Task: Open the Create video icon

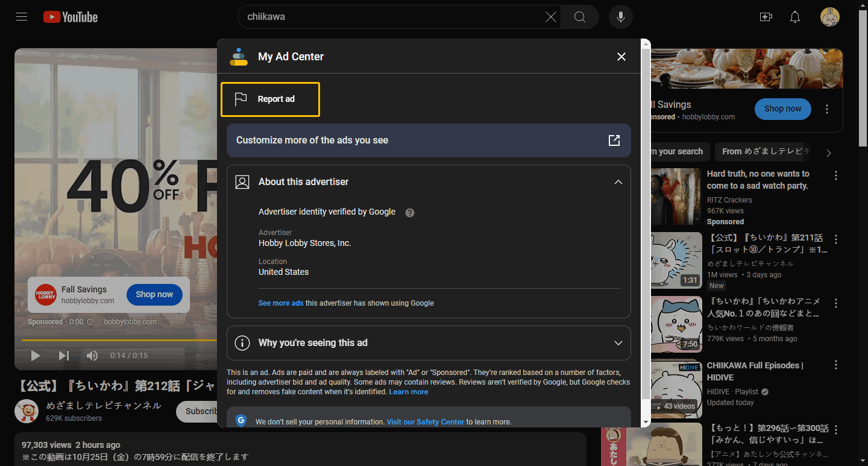Action: 766,17
